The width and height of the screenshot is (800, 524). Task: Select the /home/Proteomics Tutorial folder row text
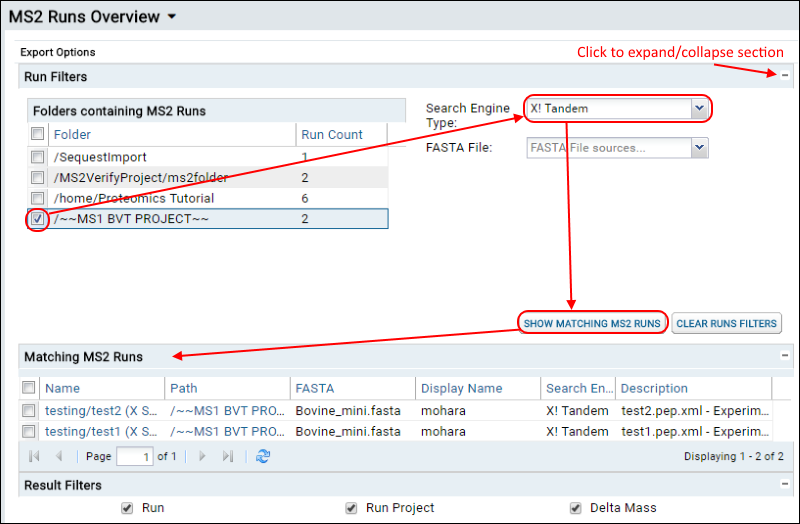pos(134,198)
